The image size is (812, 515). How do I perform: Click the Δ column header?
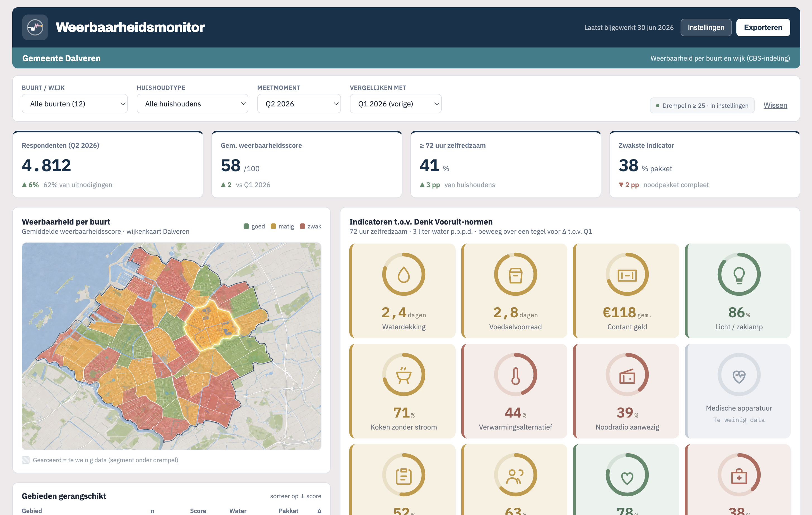[319, 511]
